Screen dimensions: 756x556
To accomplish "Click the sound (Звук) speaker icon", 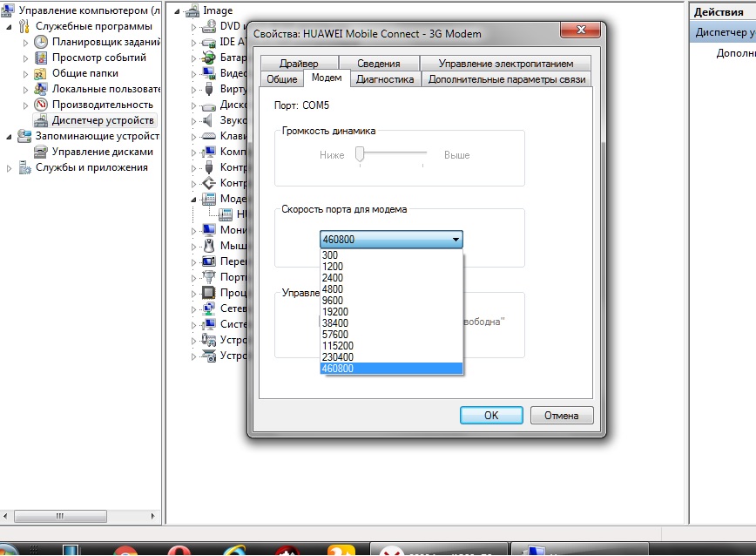I will pyautogui.click(x=209, y=120).
